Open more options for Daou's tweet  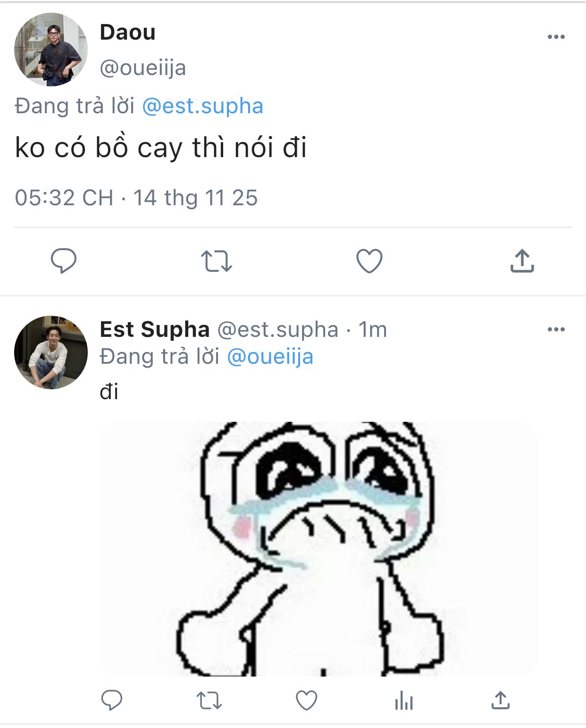556,37
